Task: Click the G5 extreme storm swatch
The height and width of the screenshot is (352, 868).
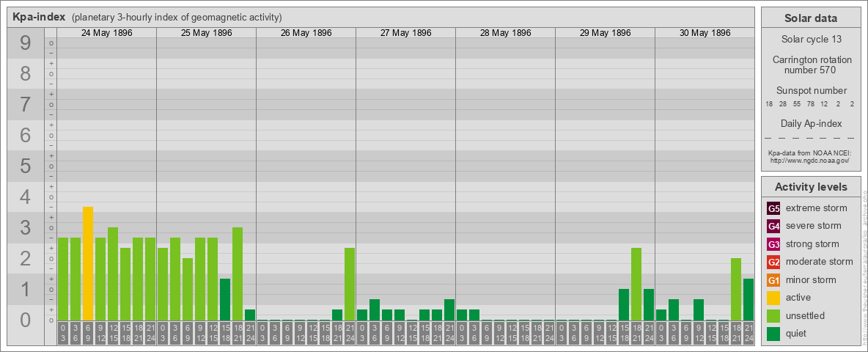Action: [x=773, y=209]
